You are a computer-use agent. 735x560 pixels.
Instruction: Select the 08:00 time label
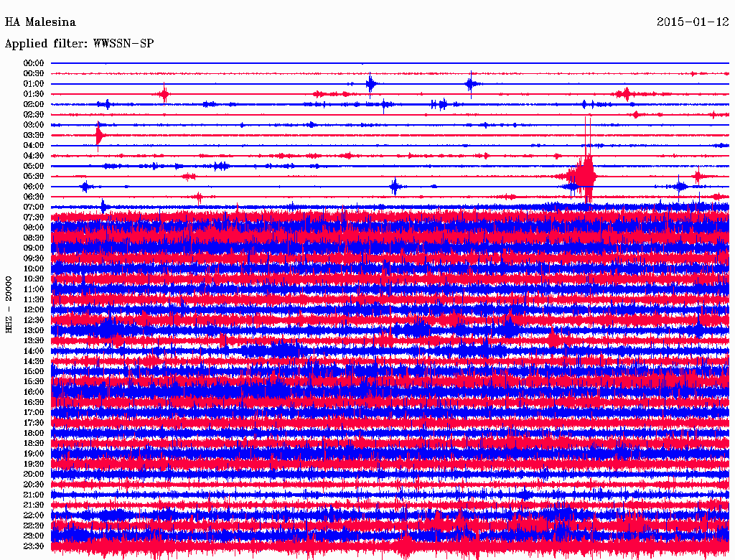[34, 228]
